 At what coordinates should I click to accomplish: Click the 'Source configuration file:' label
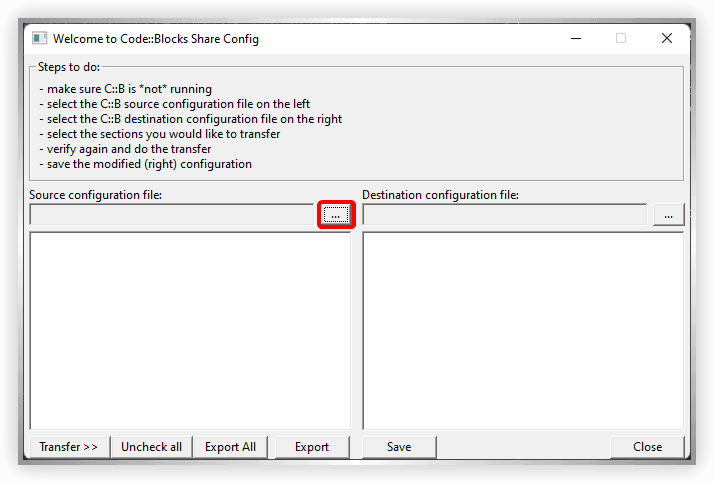pyautogui.click(x=95, y=195)
